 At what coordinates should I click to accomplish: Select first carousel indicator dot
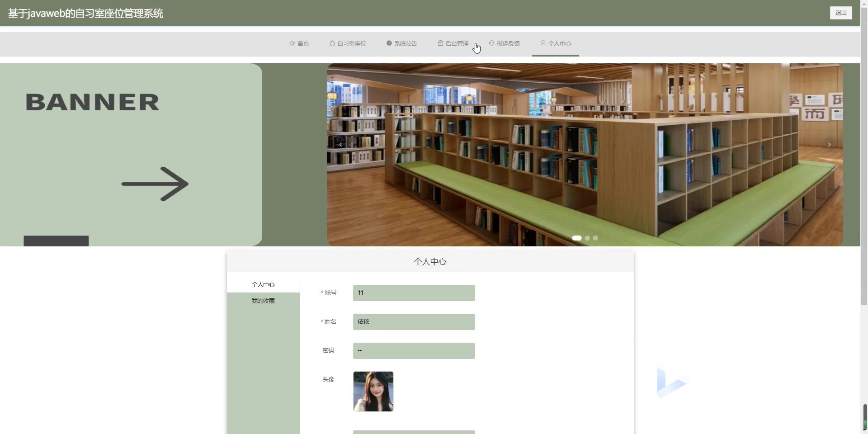pyautogui.click(x=577, y=238)
